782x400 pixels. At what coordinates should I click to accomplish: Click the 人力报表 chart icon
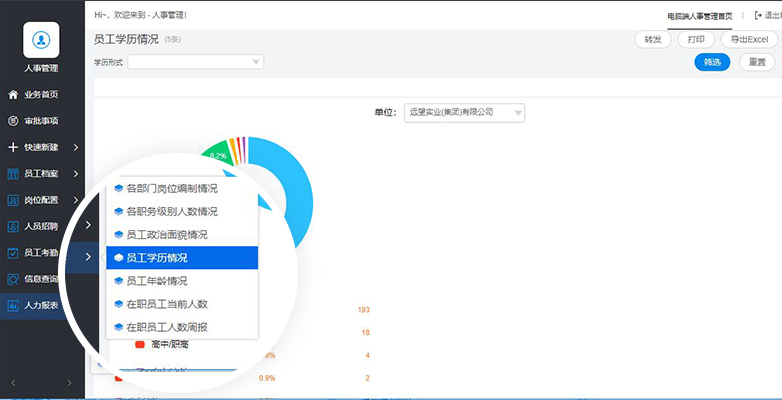point(13,306)
